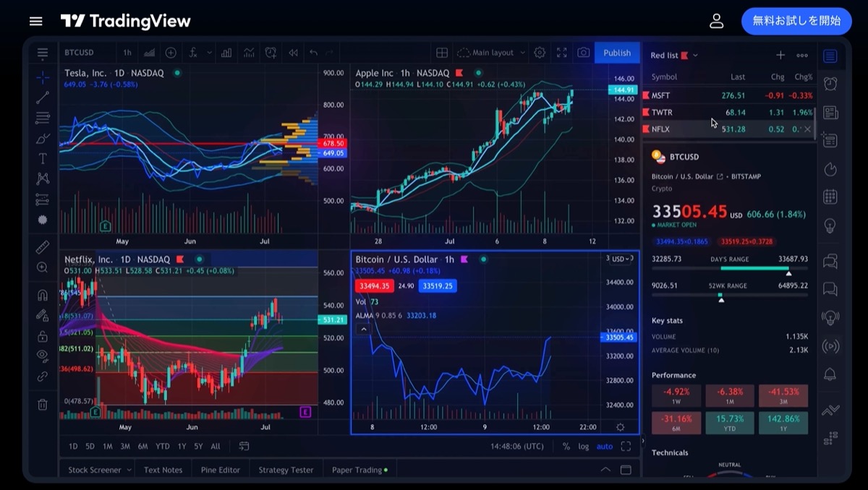Change the chart style icon
Screen dimensions: 868x490
(x=150, y=53)
